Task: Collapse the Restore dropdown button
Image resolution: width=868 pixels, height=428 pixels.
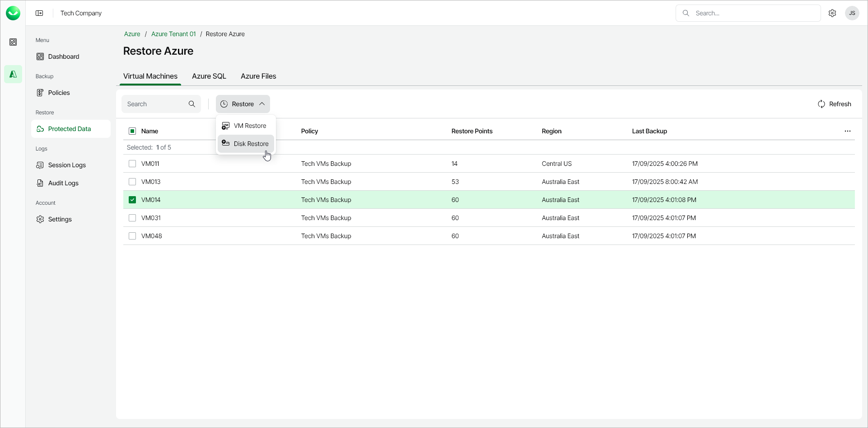Action: (x=243, y=104)
